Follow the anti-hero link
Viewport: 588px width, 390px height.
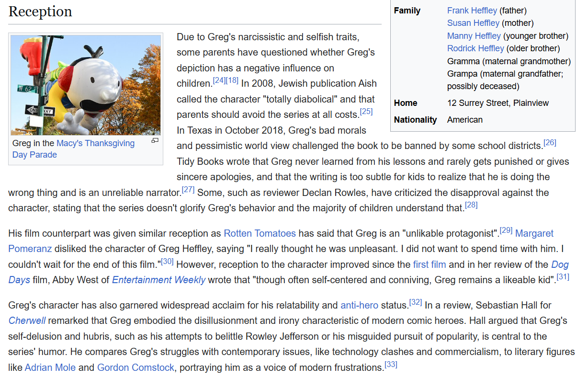click(359, 306)
